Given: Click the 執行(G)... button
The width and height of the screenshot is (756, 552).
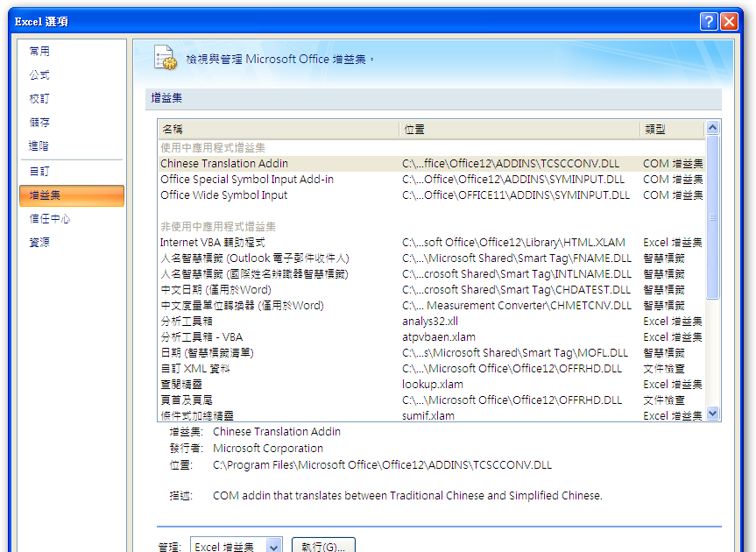Looking at the screenshot, I should click(323, 546).
